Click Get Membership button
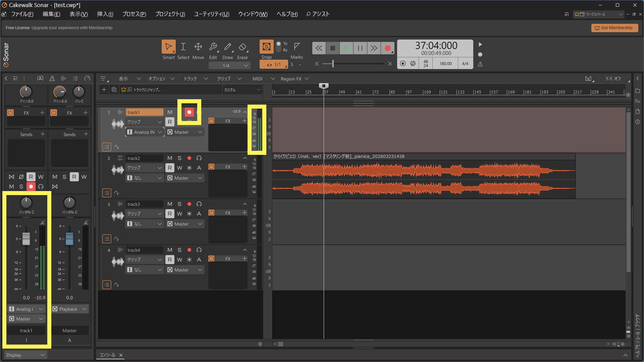This screenshot has height=362, width=644. 614,28
